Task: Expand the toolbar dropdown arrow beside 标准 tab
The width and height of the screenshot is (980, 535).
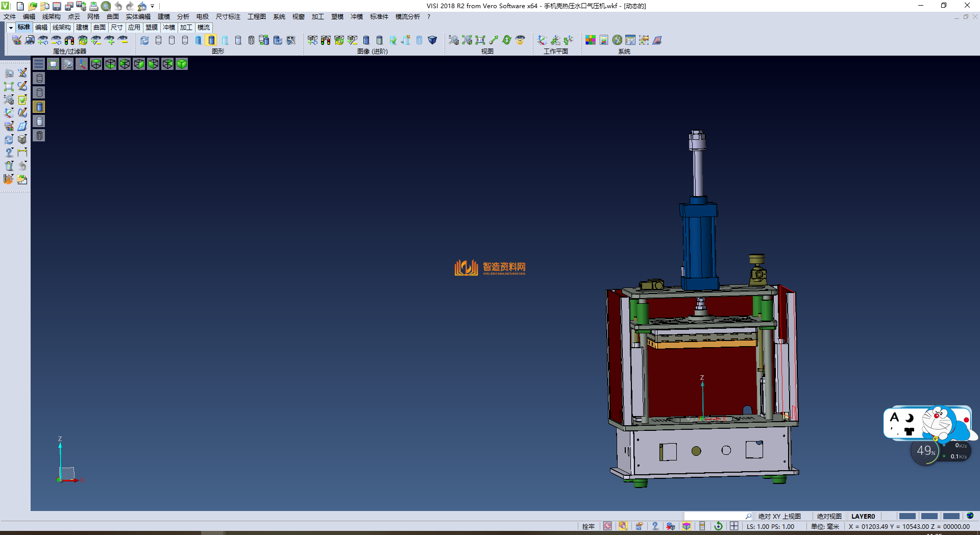Action: (11, 28)
